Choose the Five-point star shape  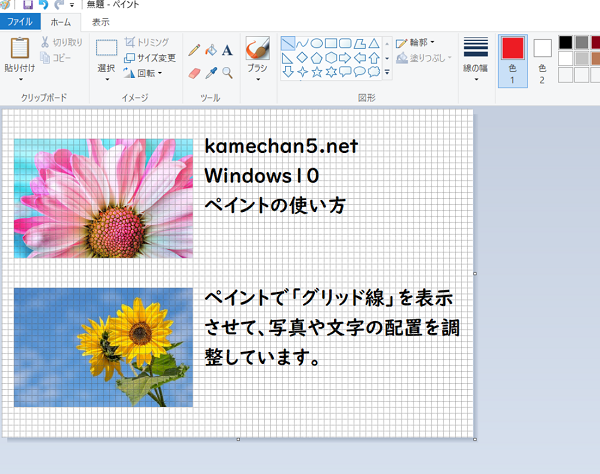tap(316, 72)
